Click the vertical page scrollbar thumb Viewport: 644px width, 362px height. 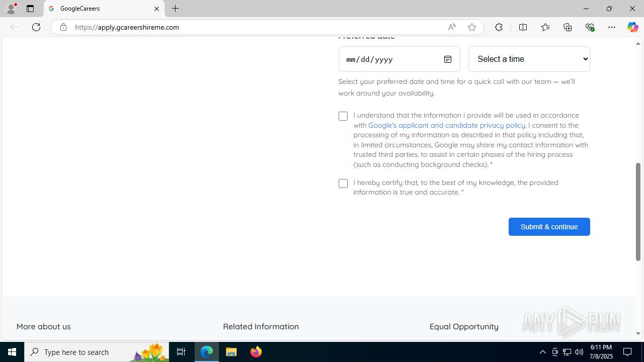638,211
